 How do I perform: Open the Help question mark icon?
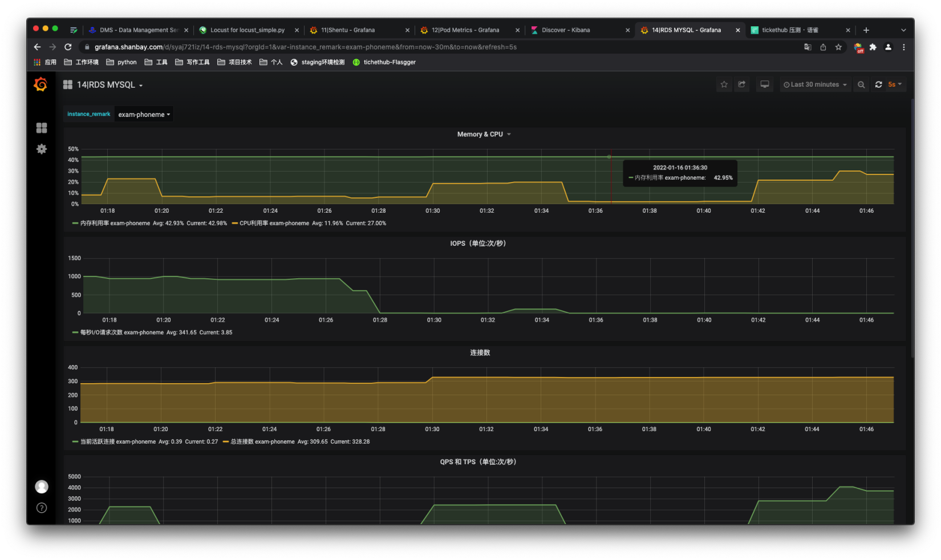coord(42,508)
